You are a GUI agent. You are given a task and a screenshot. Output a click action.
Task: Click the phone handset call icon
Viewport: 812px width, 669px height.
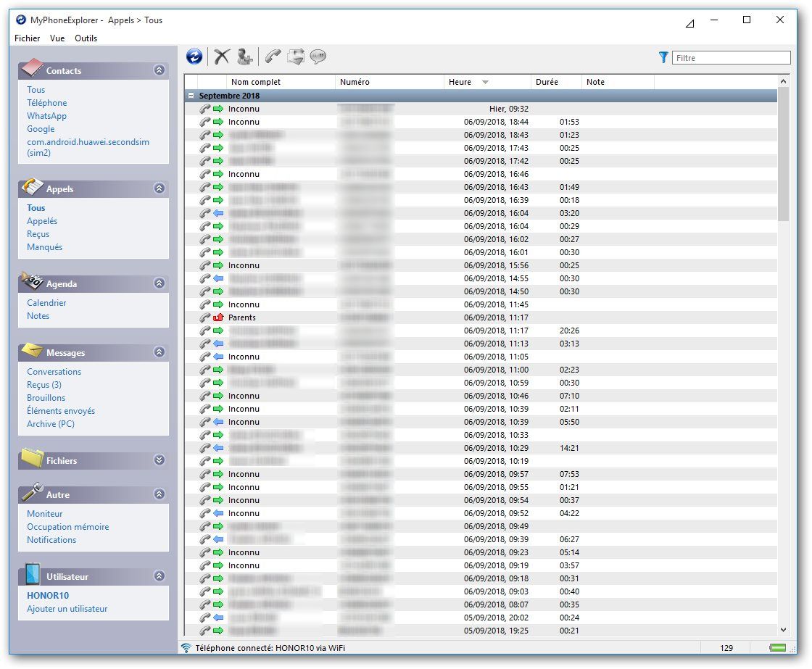point(273,57)
